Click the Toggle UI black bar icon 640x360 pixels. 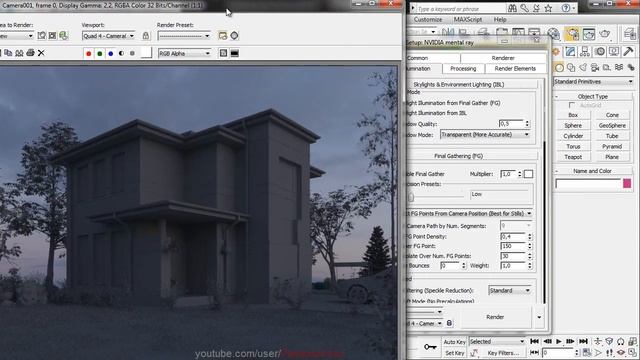[x=235, y=53]
